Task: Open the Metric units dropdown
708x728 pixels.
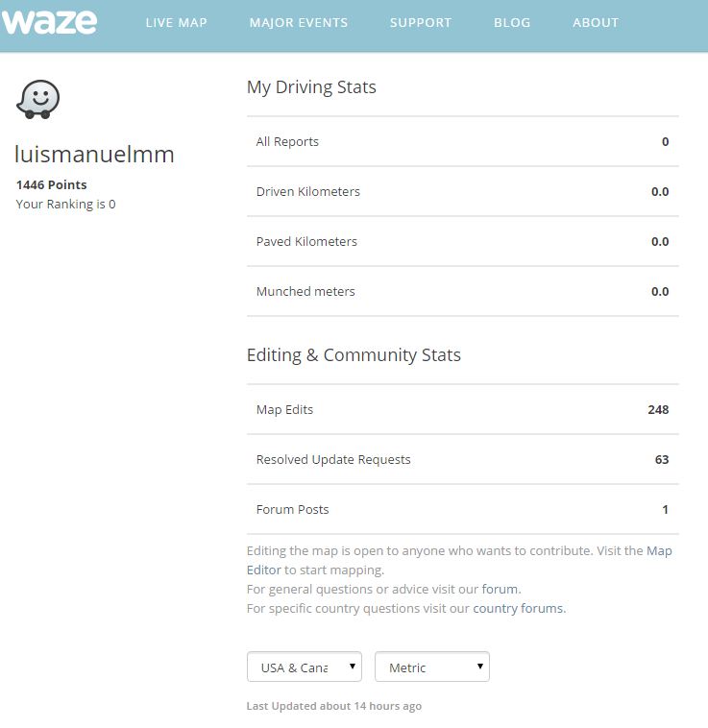Action: coord(431,667)
